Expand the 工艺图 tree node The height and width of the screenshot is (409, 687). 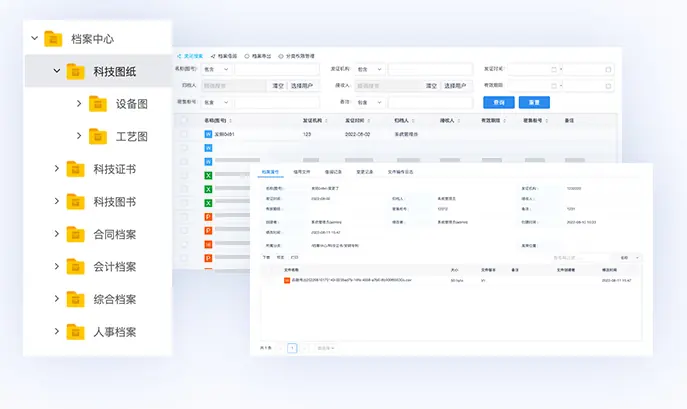(x=79, y=136)
